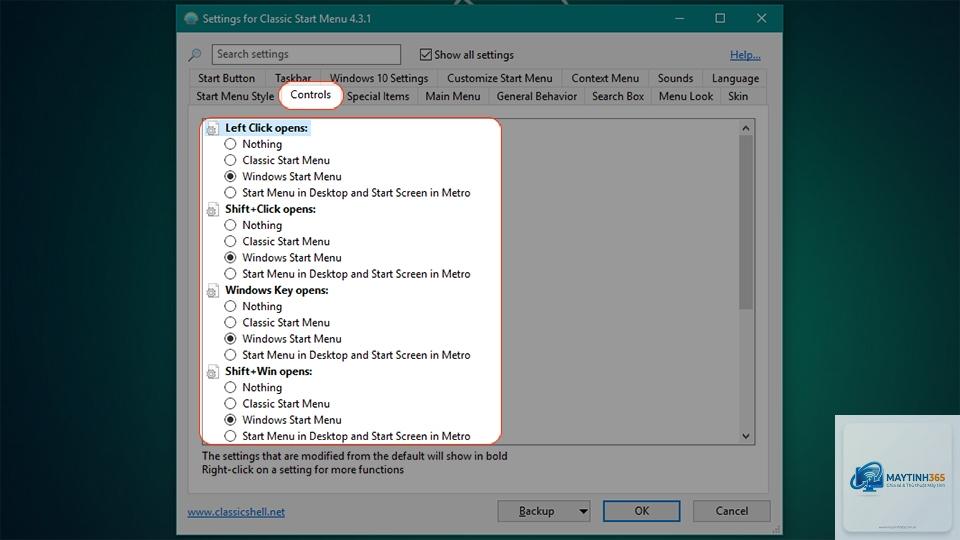Select Classic Start Menu under Shift+Click opens
This screenshot has width=960, height=540.
click(230, 241)
